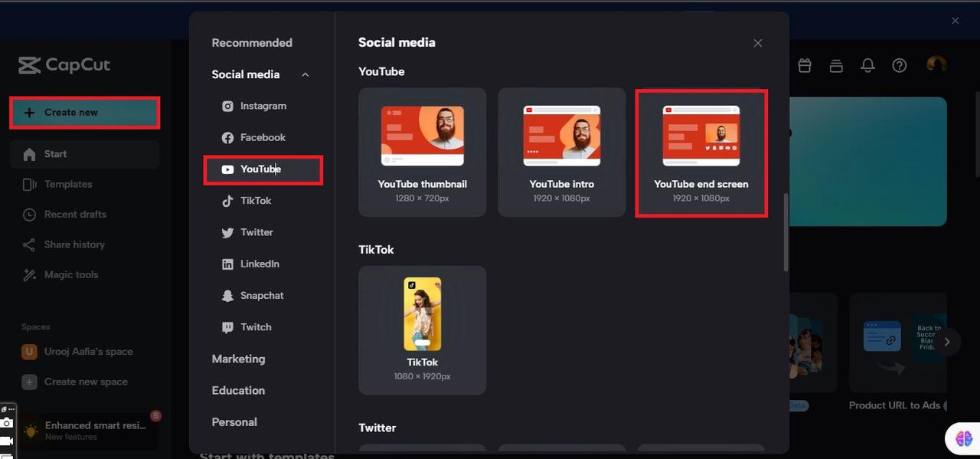Click the CapCut logo
This screenshot has height=459, width=980.
pyautogui.click(x=64, y=65)
